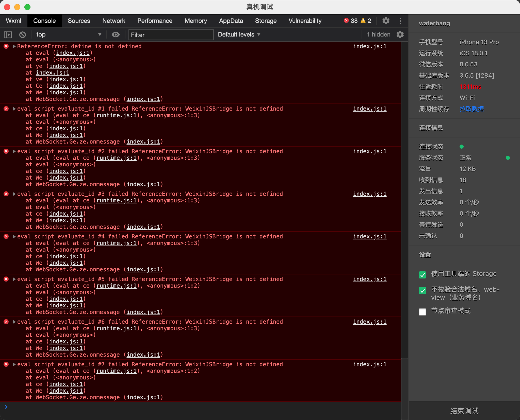Uncheck 不校验合法域名 checkbox
520x420 pixels.
coord(422,290)
